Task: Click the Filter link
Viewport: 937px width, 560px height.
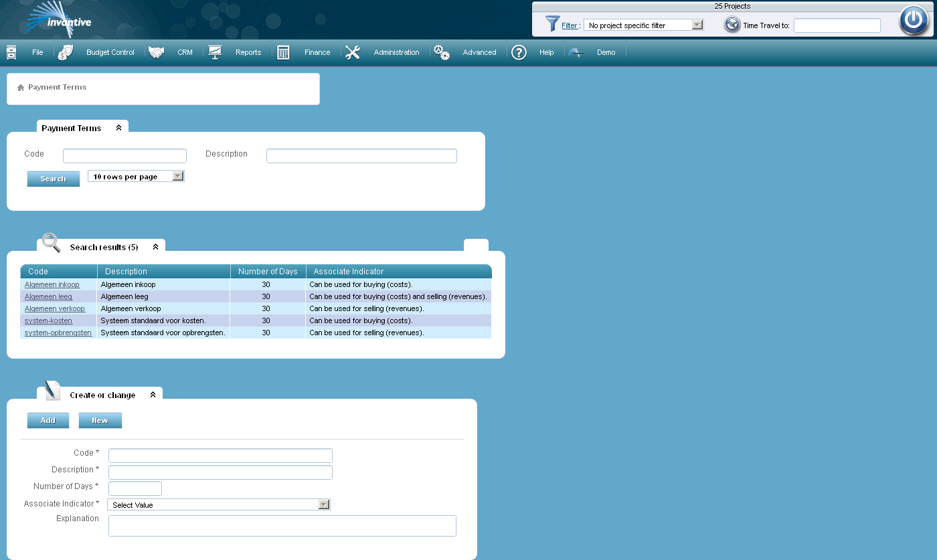Action: (570, 25)
